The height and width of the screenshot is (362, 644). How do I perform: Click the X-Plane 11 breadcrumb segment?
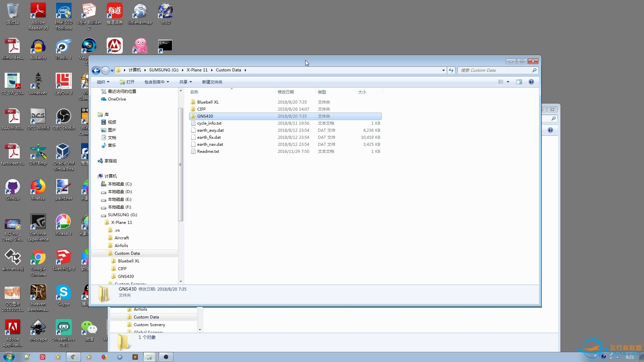(x=197, y=70)
